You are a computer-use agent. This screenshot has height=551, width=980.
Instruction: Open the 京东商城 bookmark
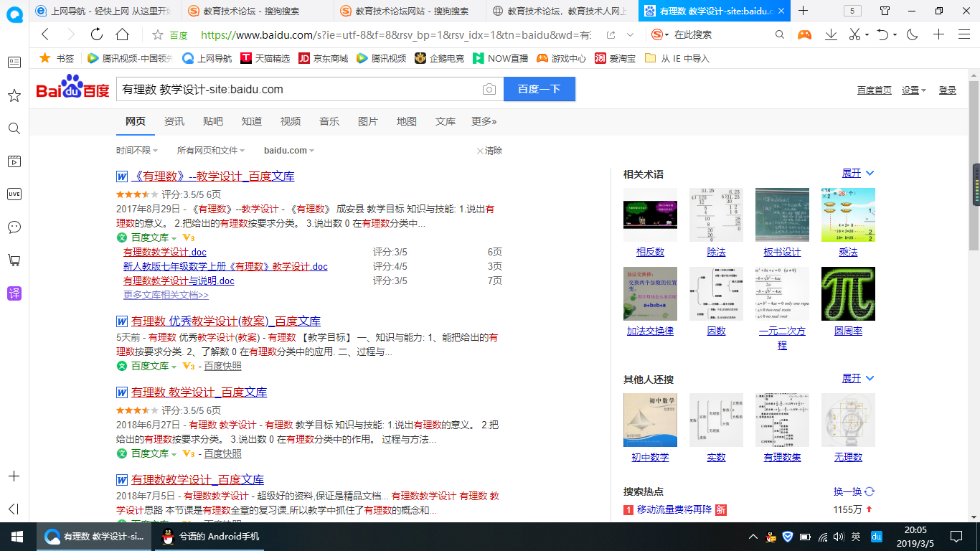[323, 58]
